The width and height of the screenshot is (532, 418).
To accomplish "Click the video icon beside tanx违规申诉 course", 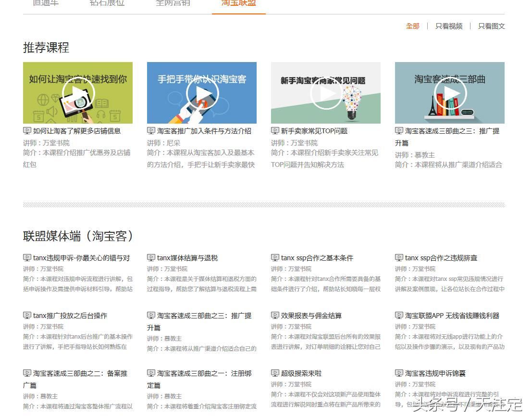I will 27,257.
